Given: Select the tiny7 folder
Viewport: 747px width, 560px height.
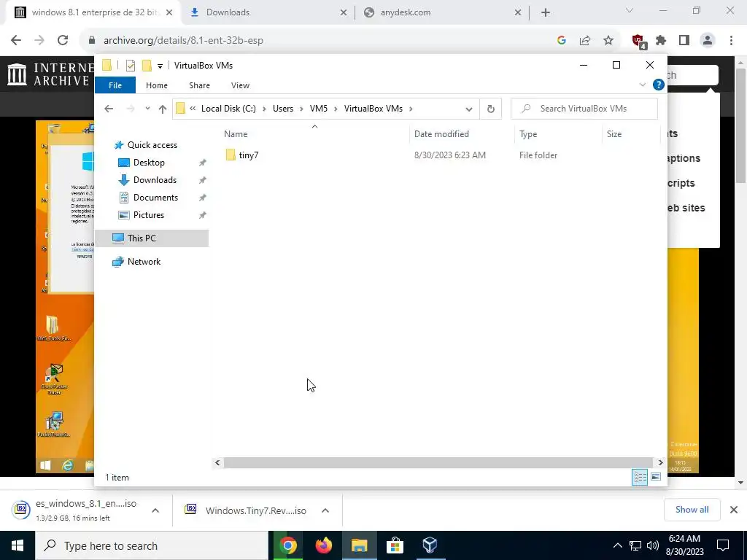Looking at the screenshot, I should (x=249, y=155).
